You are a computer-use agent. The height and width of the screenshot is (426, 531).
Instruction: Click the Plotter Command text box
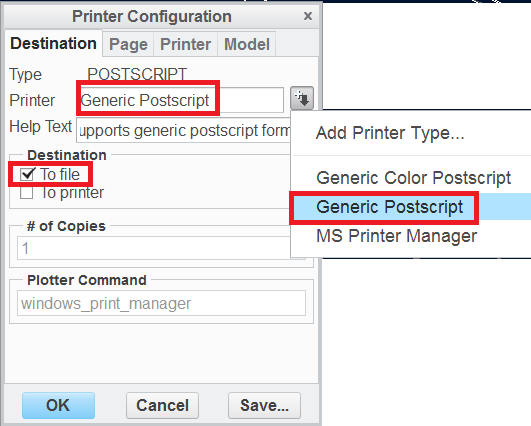click(162, 303)
